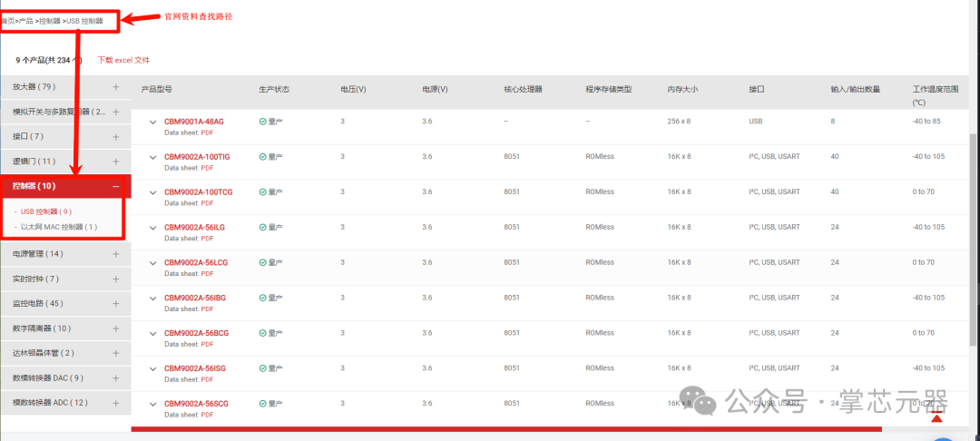Open 放大器 (79) category
The image size is (980, 441).
click(34, 87)
